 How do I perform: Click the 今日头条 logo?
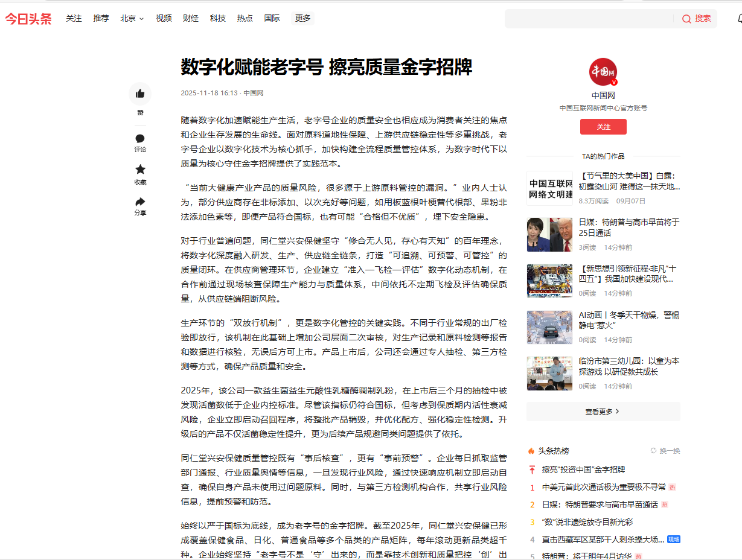[x=28, y=19]
